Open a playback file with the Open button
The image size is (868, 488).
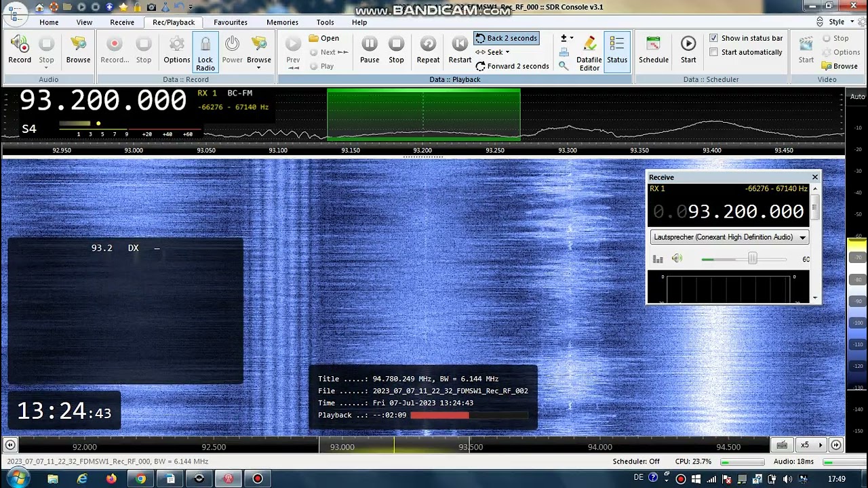pos(324,38)
